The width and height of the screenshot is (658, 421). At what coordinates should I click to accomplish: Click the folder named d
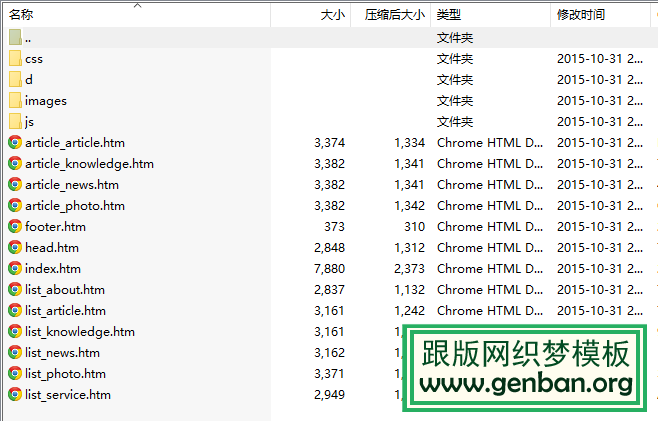coord(29,79)
